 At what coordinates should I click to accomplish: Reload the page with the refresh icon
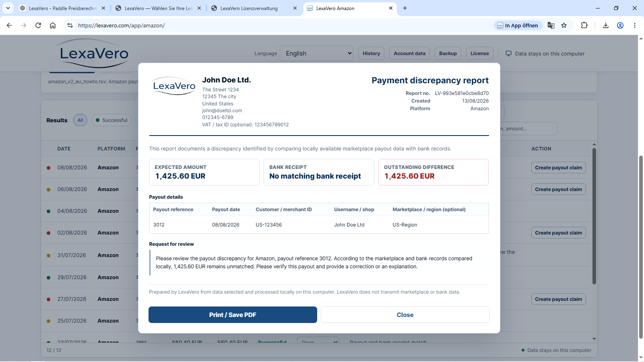click(x=38, y=25)
